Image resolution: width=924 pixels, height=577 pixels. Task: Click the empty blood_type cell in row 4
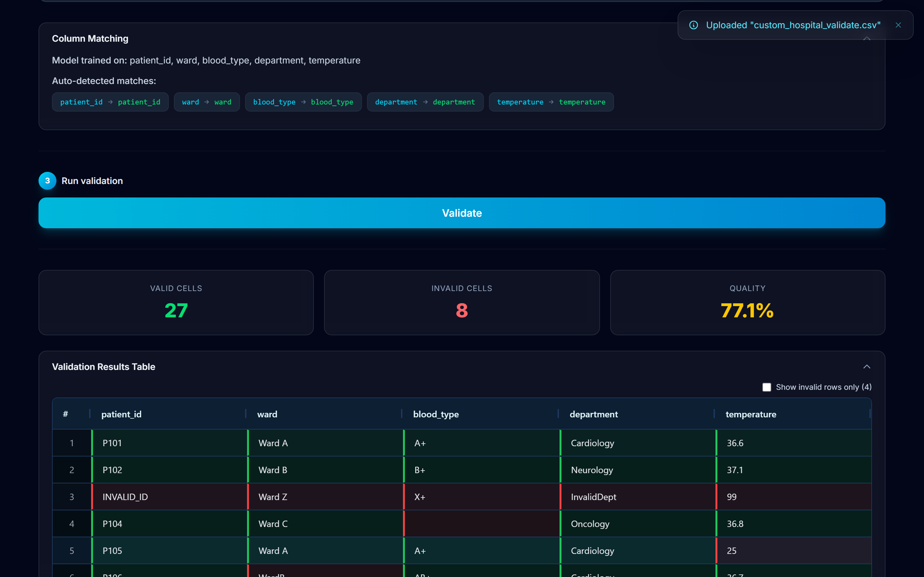(481, 523)
